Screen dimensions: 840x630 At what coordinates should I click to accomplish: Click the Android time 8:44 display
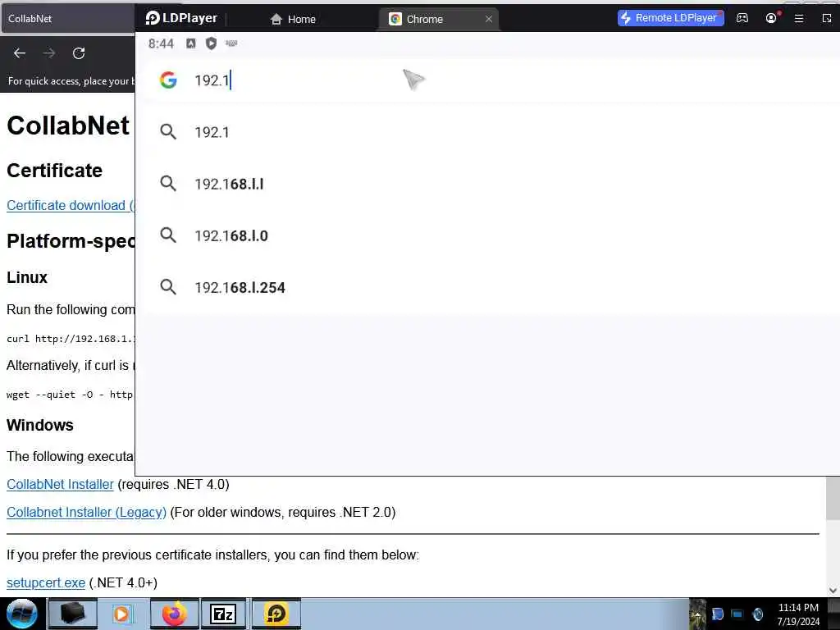(161, 43)
